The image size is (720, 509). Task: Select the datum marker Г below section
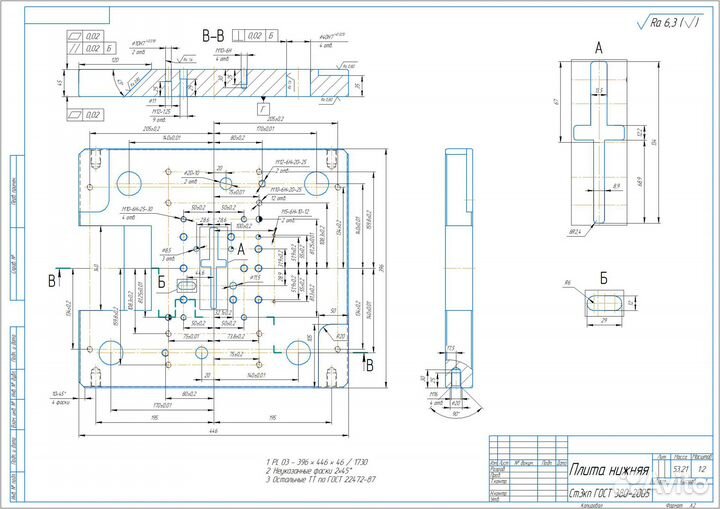tap(262, 107)
